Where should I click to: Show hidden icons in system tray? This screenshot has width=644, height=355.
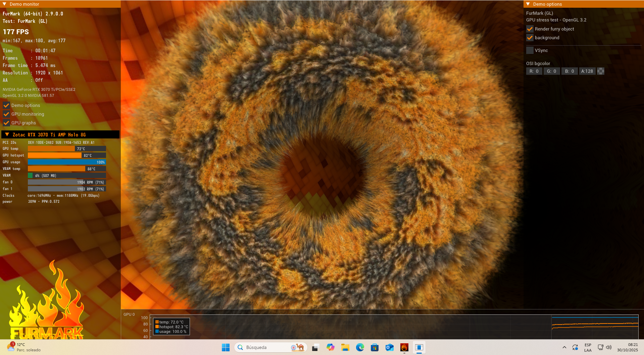click(564, 347)
